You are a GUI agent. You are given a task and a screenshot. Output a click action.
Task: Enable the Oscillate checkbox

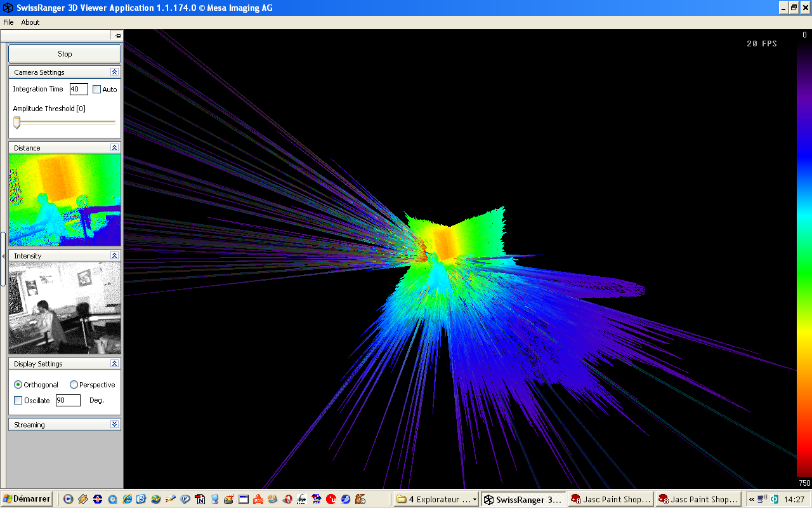18,401
